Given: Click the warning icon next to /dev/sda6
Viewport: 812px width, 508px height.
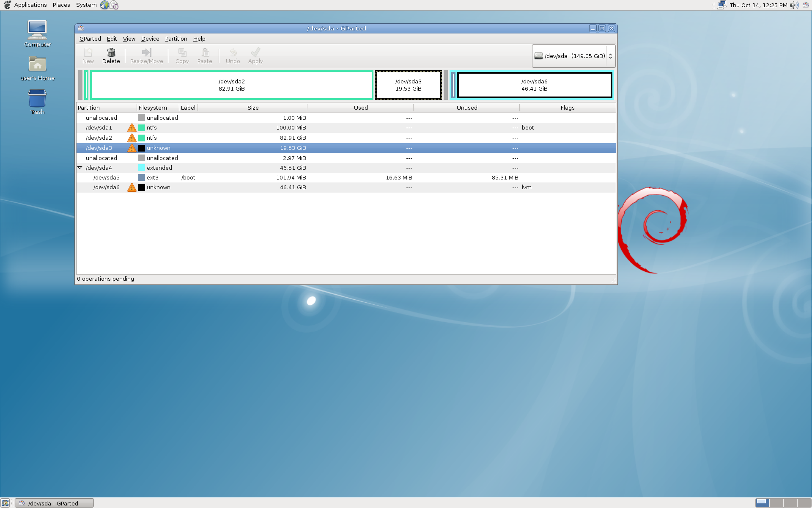Looking at the screenshot, I should 132,188.
